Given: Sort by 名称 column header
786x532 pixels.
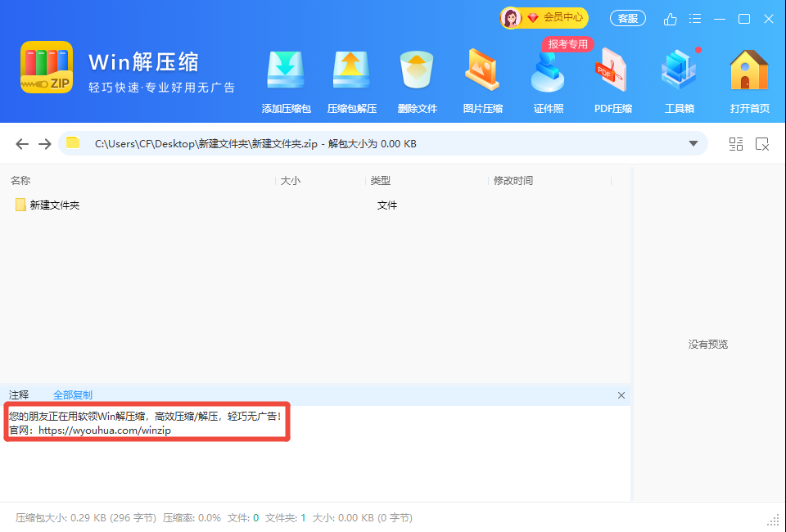Looking at the screenshot, I should (20, 180).
